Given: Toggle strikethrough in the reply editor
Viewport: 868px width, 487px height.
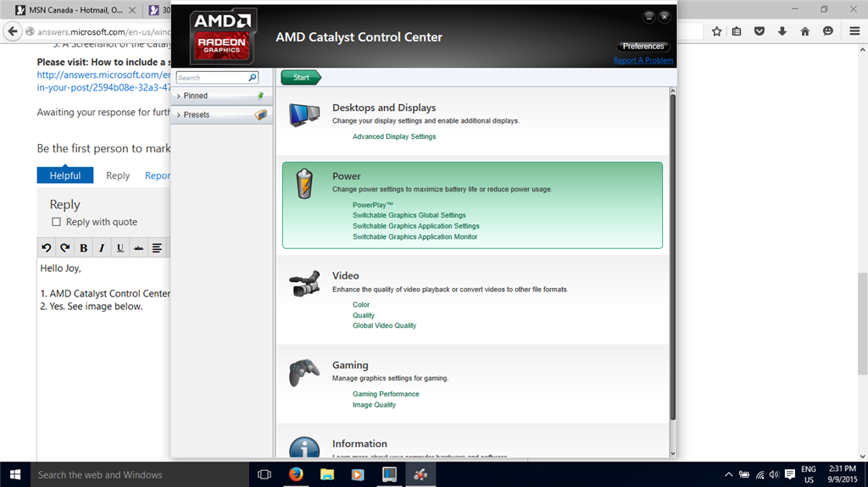Looking at the screenshot, I should pyautogui.click(x=138, y=248).
